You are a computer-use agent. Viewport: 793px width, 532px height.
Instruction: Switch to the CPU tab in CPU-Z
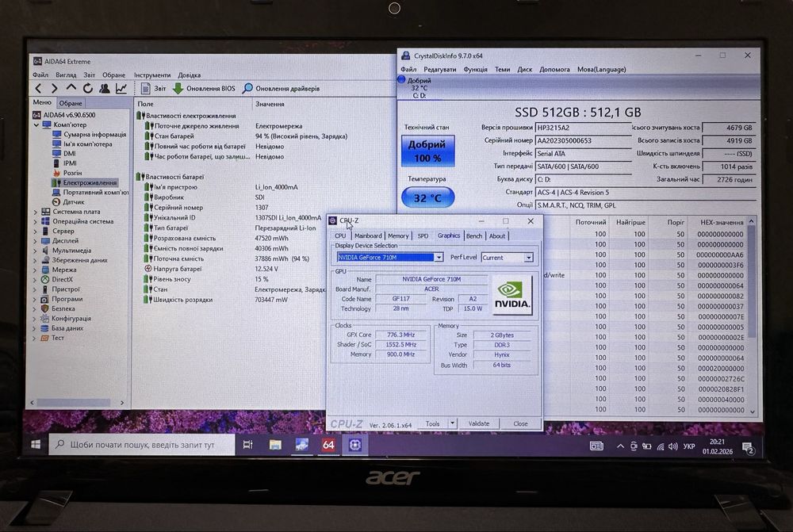(340, 236)
